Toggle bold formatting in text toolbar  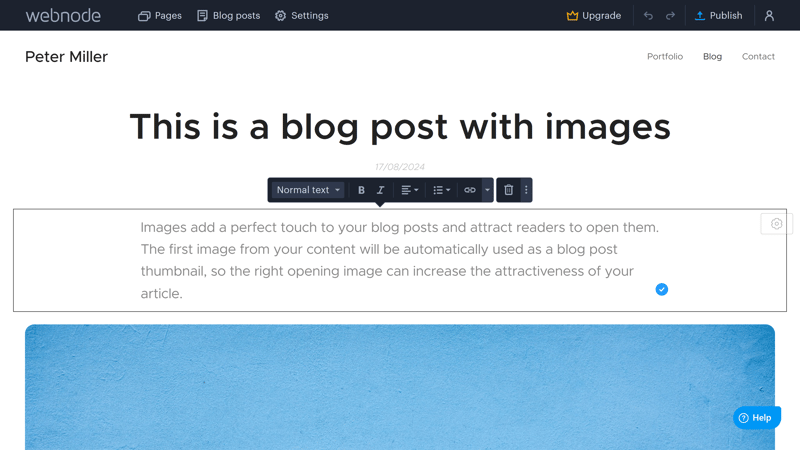[x=361, y=190]
